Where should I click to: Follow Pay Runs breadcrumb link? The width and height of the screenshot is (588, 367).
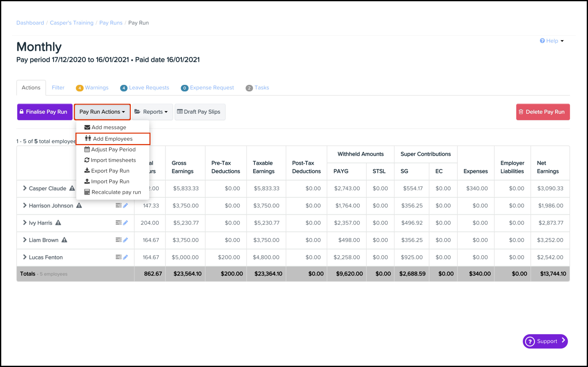pyautogui.click(x=111, y=23)
